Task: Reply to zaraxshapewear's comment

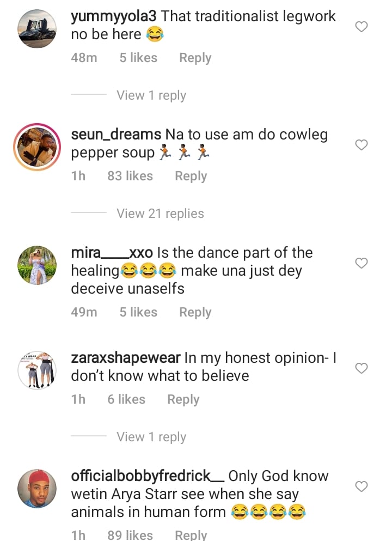Action: pyautogui.click(x=183, y=399)
